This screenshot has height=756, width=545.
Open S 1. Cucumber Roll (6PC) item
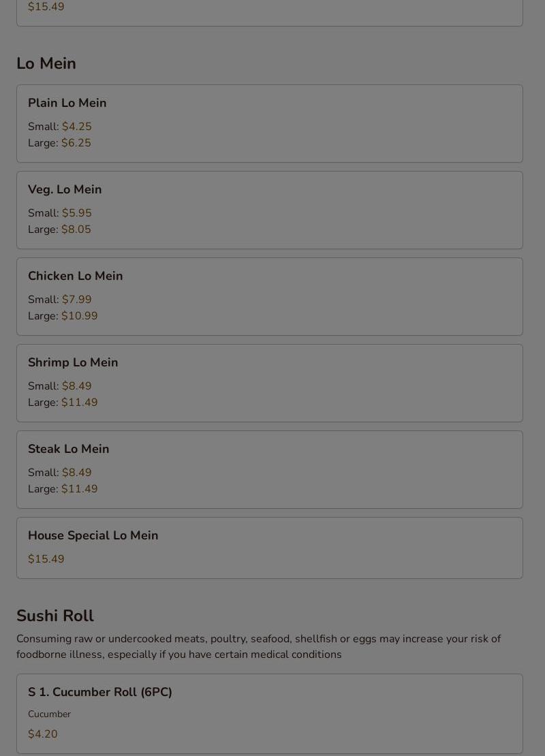pyautogui.click(x=270, y=714)
